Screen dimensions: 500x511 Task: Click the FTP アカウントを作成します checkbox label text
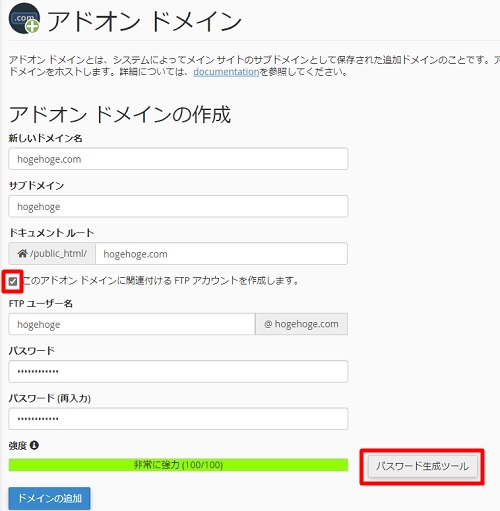point(161,281)
